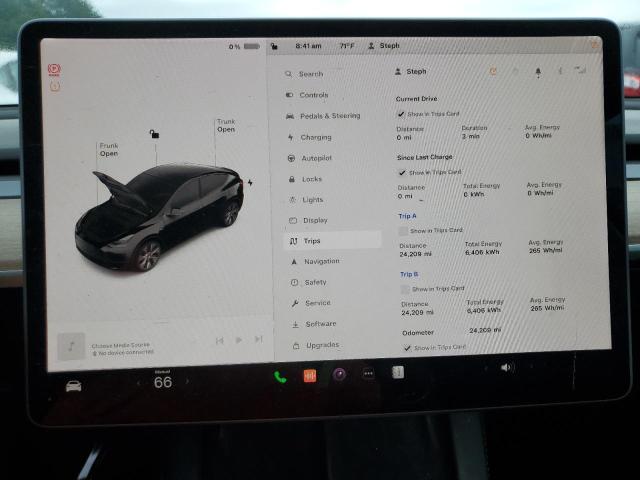Open the orange audio app icon
640x480 pixels.
point(310,376)
